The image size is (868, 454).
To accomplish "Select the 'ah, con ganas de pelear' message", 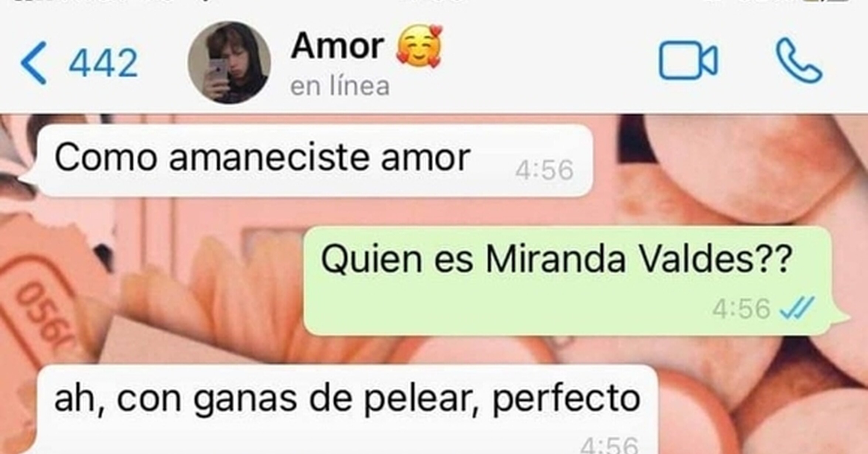I will click(347, 409).
